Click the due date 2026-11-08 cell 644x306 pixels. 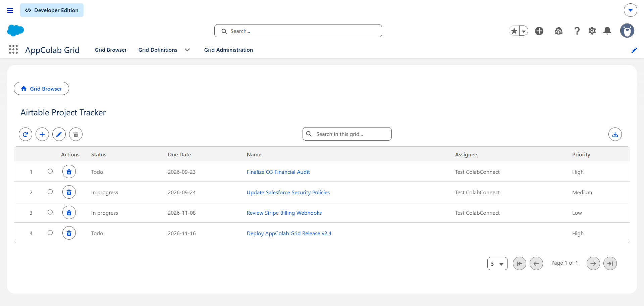[x=182, y=213]
